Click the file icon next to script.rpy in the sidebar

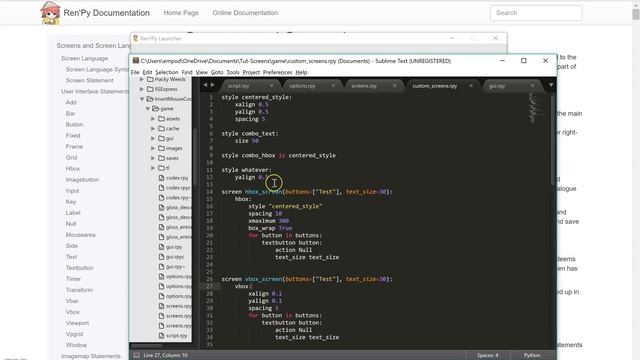(x=161, y=336)
